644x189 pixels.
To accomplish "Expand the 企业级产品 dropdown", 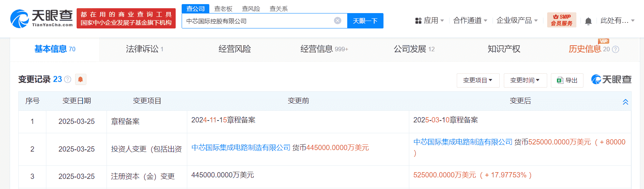I will (x=517, y=21).
